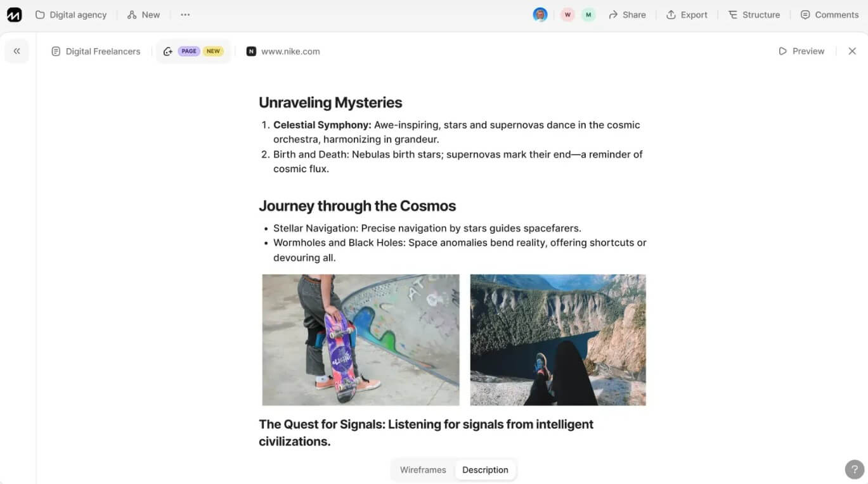Open the Comments panel
Viewport: 868px width, 484px height.
click(x=829, y=15)
